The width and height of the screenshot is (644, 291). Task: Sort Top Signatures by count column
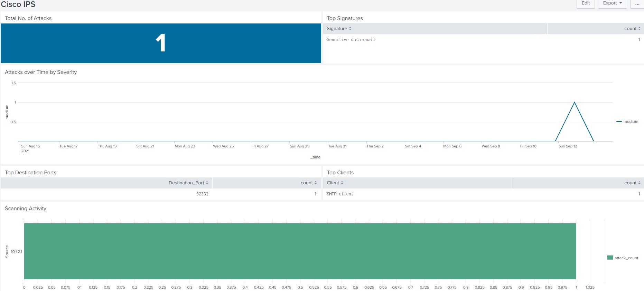632,29
